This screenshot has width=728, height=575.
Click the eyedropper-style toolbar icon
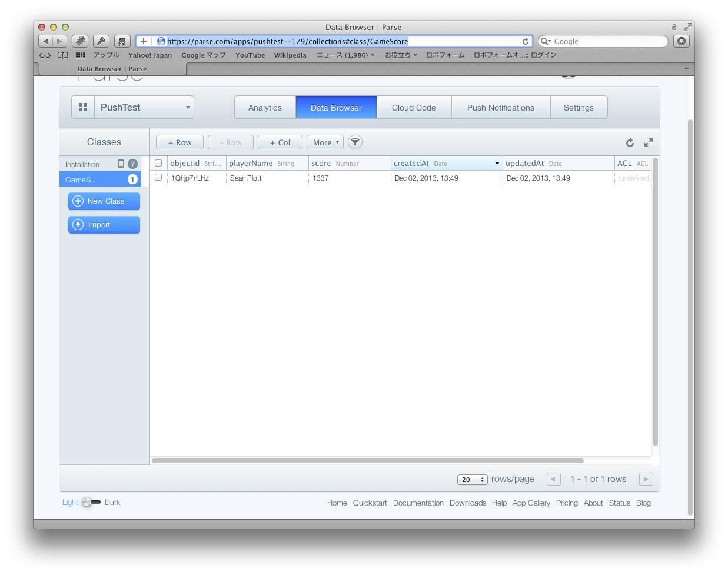tap(101, 41)
